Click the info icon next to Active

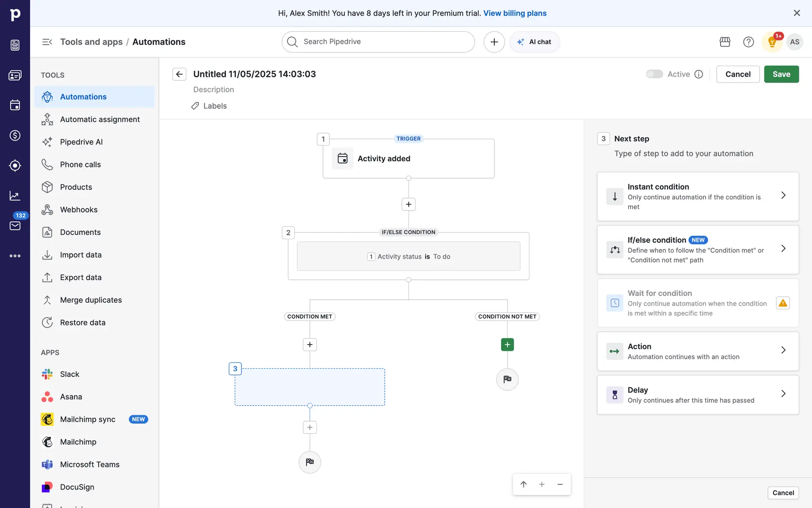(699, 74)
